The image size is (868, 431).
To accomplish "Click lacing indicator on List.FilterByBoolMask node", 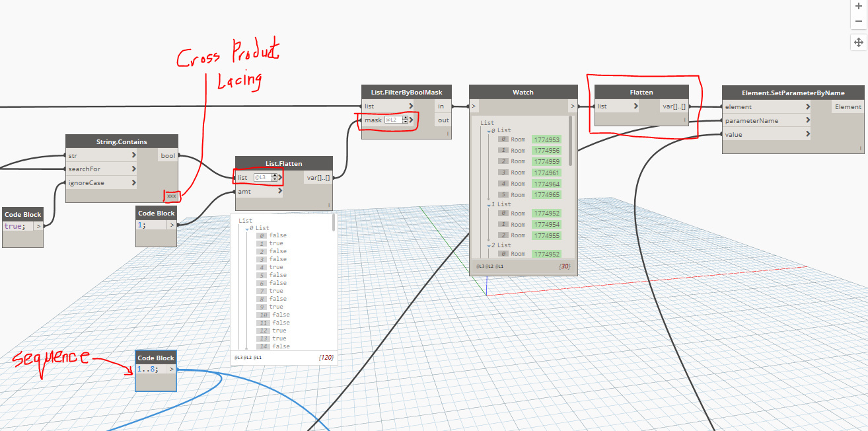I will click(448, 134).
